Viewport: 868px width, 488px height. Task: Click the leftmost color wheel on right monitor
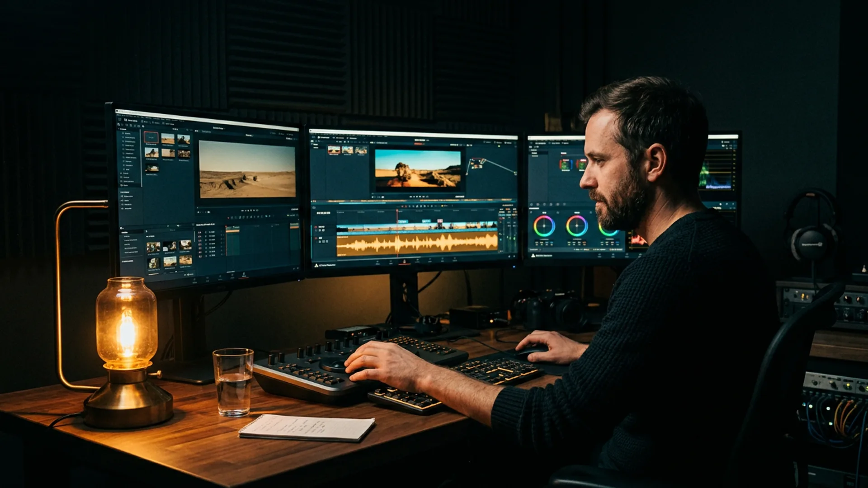click(544, 226)
